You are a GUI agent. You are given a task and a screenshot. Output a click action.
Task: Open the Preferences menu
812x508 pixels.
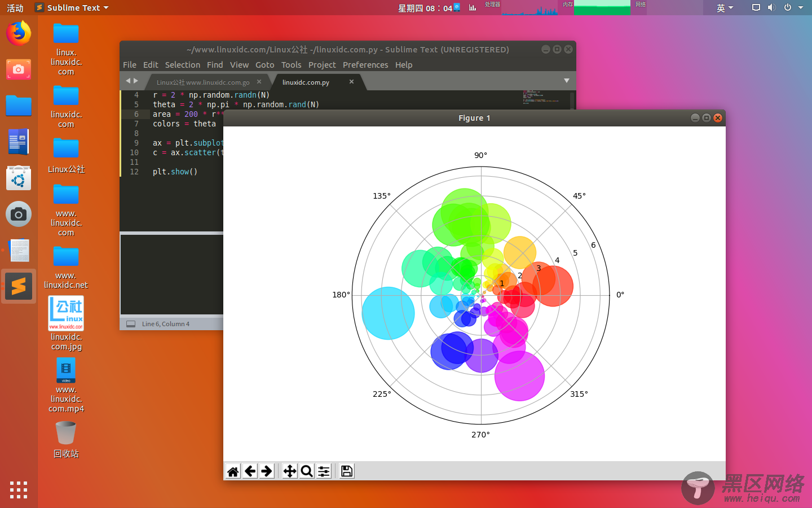(x=365, y=65)
